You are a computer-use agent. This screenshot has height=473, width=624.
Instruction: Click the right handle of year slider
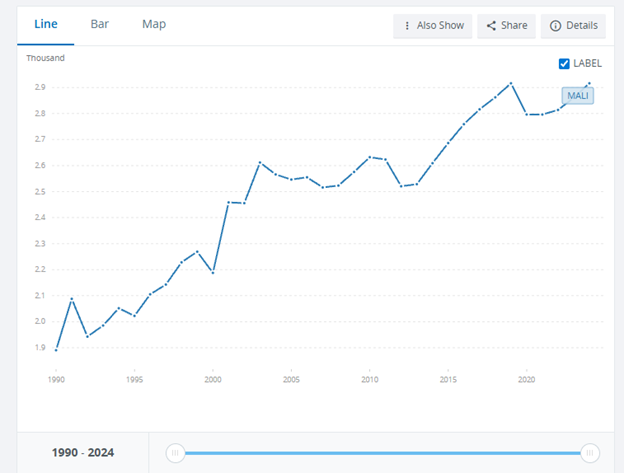coord(590,452)
